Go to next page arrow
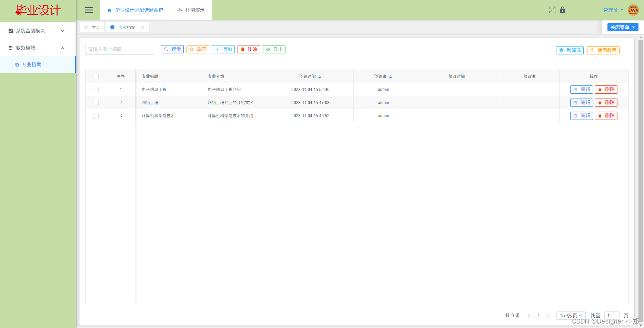The image size is (644, 328). 548,316
